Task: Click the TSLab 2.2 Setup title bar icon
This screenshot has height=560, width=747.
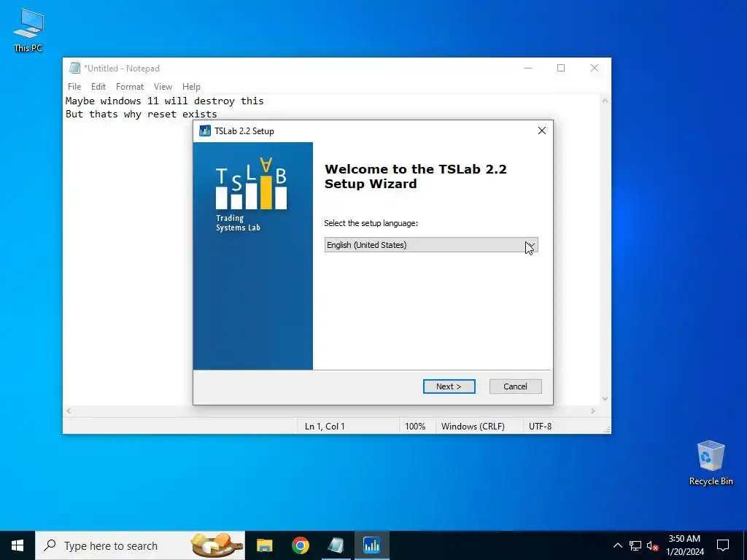Action: [205, 131]
